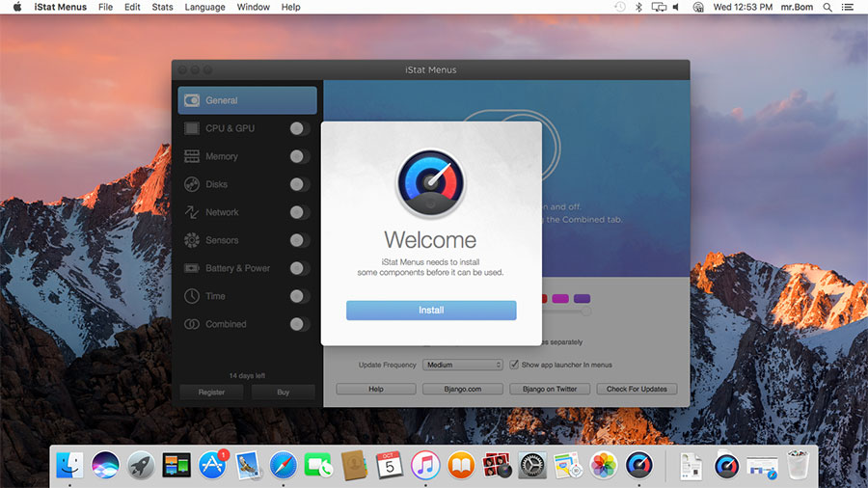Open the Window menu
The width and height of the screenshot is (868, 488).
(x=253, y=7)
